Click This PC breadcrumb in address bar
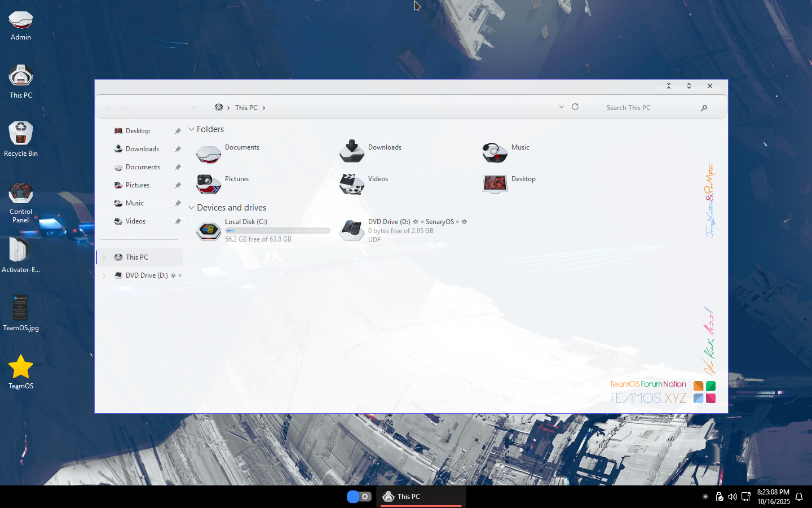The width and height of the screenshot is (812, 508). [246, 108]
